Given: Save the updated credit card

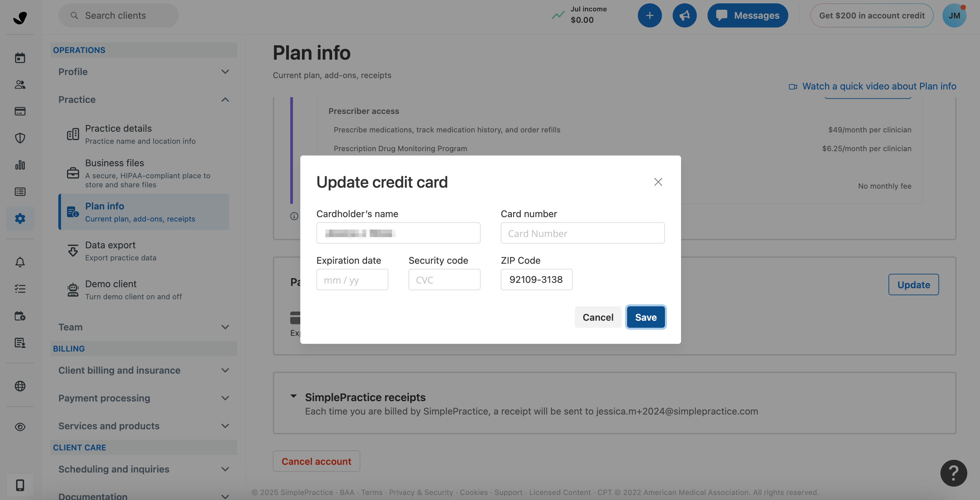Looking at the screenshot, I should (646, 317).
